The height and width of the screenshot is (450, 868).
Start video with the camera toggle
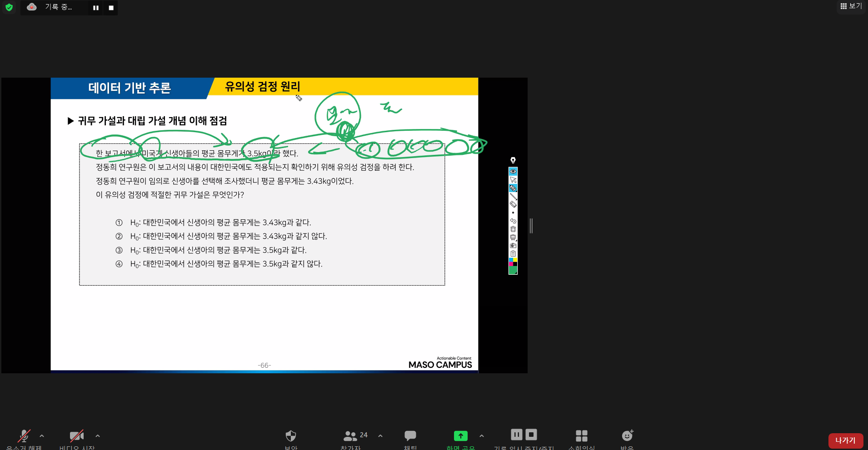pyautogui.click(x=76, y=436)
